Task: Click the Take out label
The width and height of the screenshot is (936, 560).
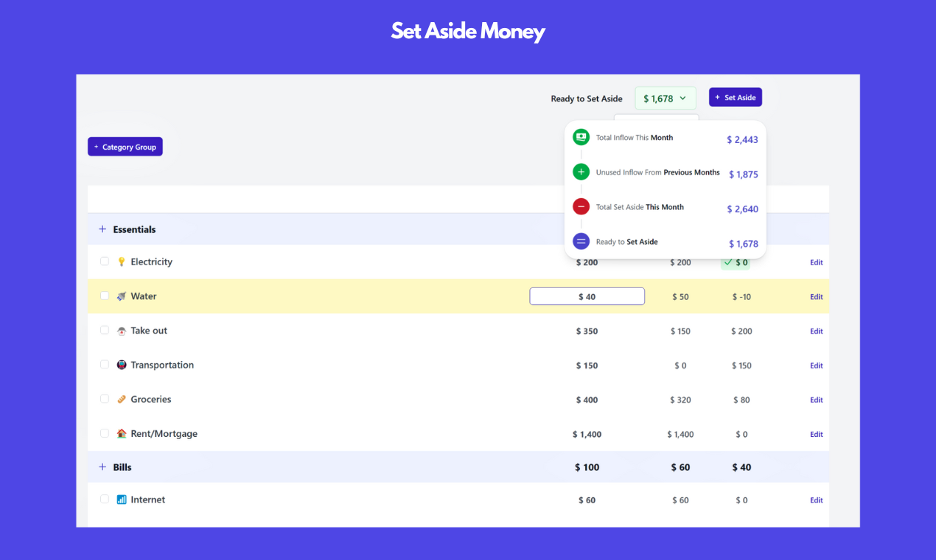Action: [149, 331]
